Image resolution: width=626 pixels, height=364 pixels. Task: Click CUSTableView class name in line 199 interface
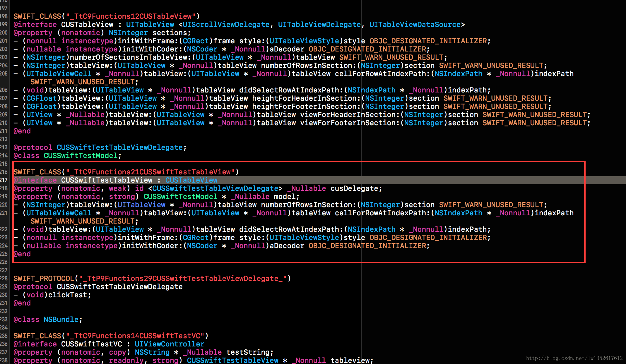pos(87,25)
